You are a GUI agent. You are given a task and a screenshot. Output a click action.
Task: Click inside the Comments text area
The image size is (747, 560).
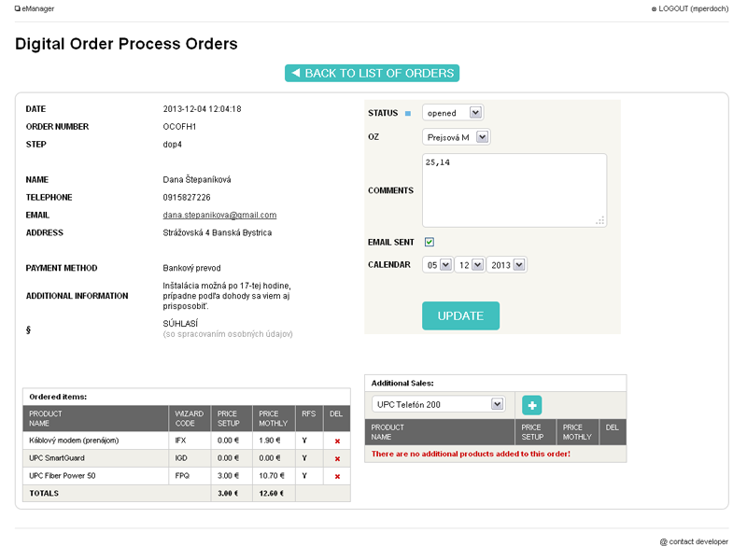point(514,190)
